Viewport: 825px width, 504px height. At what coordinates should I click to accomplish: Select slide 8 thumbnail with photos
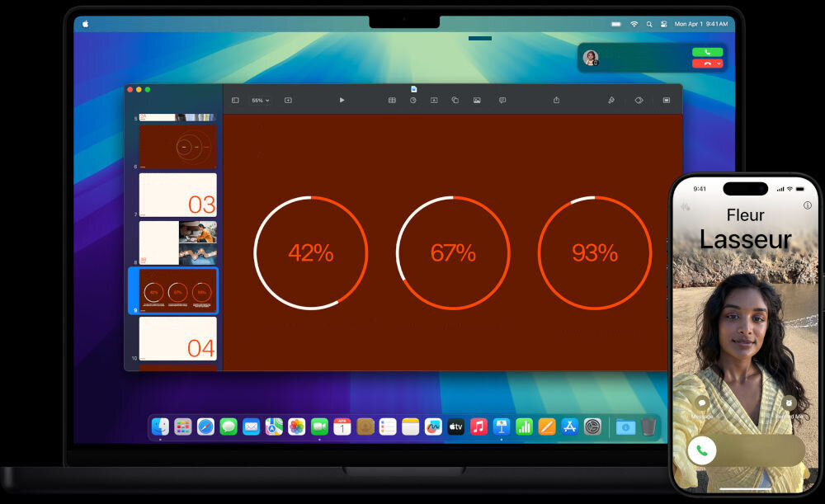(178, 243)
